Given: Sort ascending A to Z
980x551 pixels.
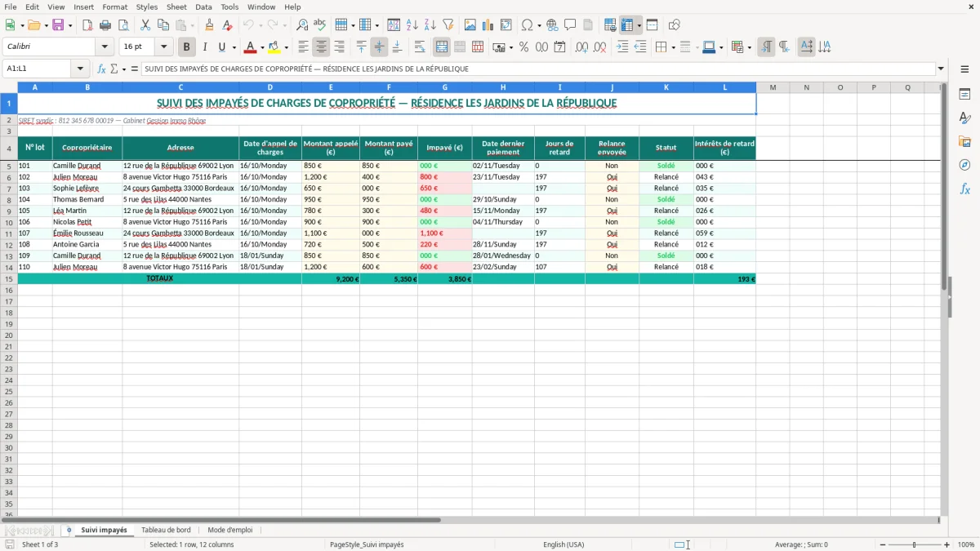Looking at the screenshot, I should coord(412,25).
